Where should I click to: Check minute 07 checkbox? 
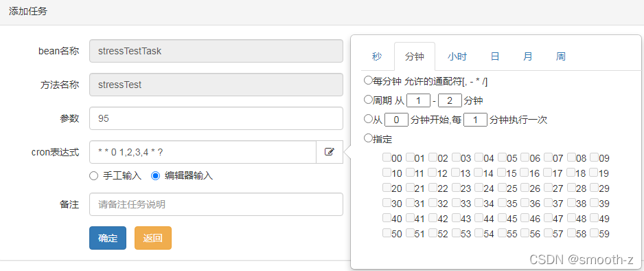point(548,157)
